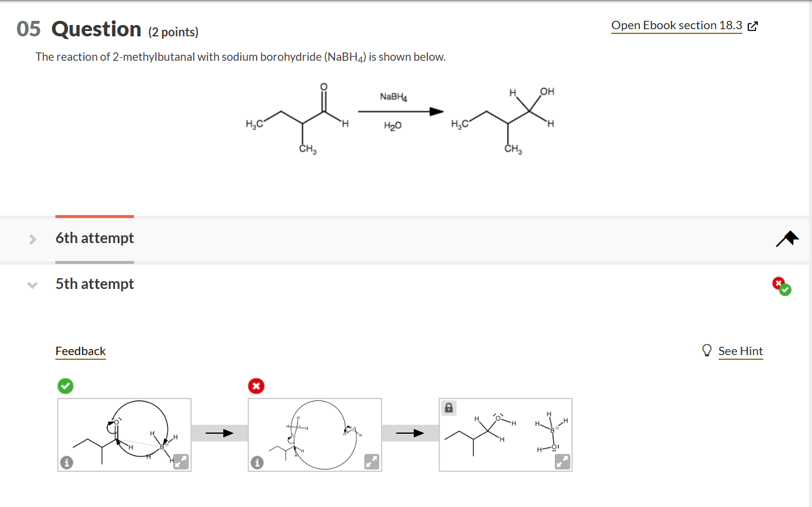The height and width of the screenshot is (507, 812).
Task: Enlarge the first mechanism step image
Action: click(x=180, y=462)
